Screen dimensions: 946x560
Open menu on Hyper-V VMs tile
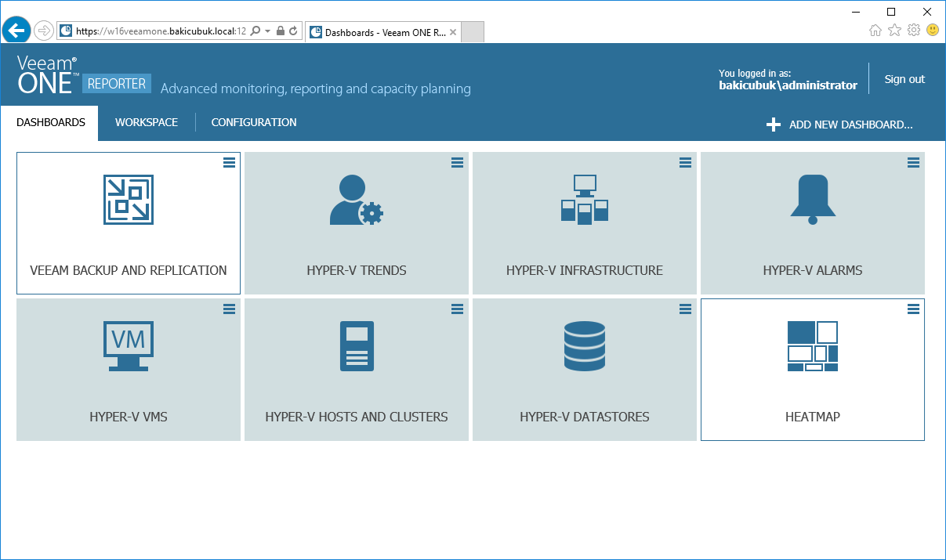229,309
